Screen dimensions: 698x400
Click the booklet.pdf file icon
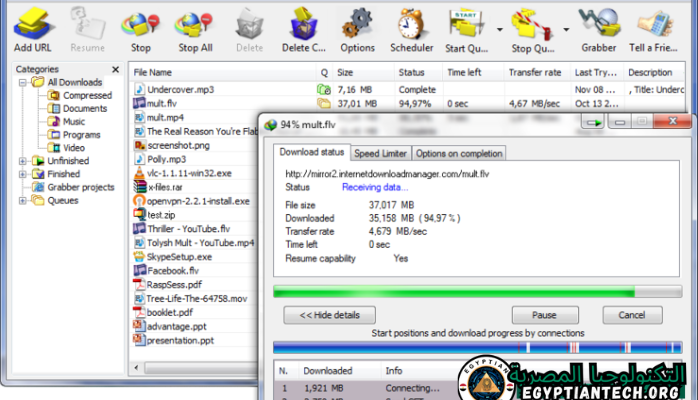tap(139, 312)
